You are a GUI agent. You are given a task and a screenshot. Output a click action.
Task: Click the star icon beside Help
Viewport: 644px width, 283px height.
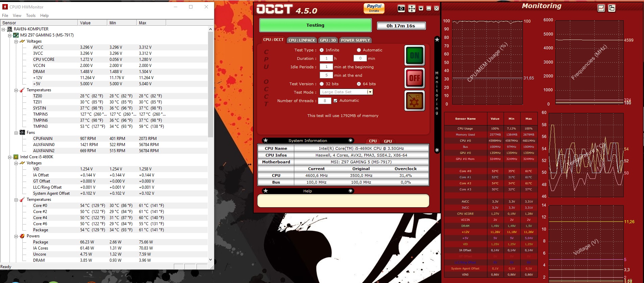pyautogui.click(x=266, y=191)
